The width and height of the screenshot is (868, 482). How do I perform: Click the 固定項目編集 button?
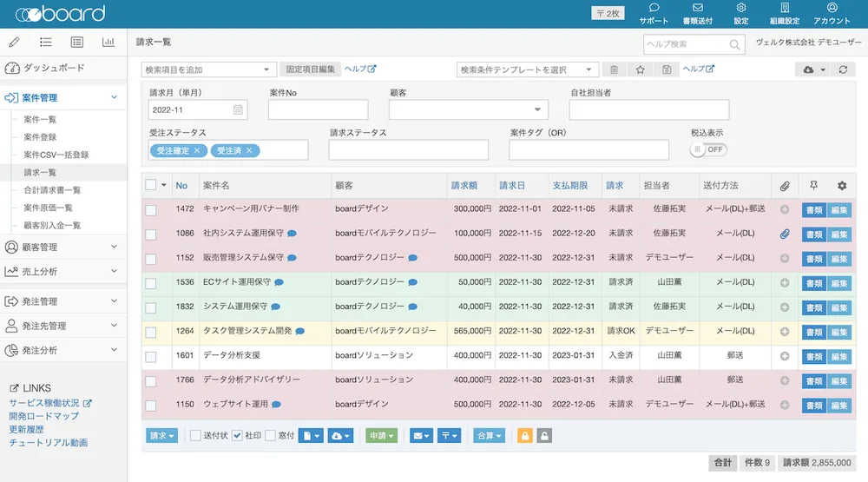pyautogui.click(x=309, y=69)
